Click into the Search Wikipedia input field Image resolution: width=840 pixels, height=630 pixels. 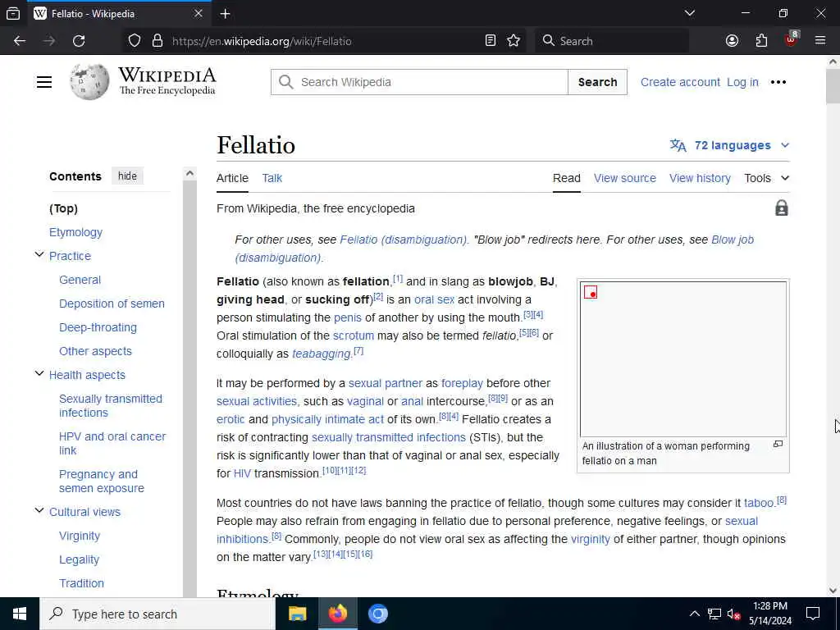[x=419, y=82]
